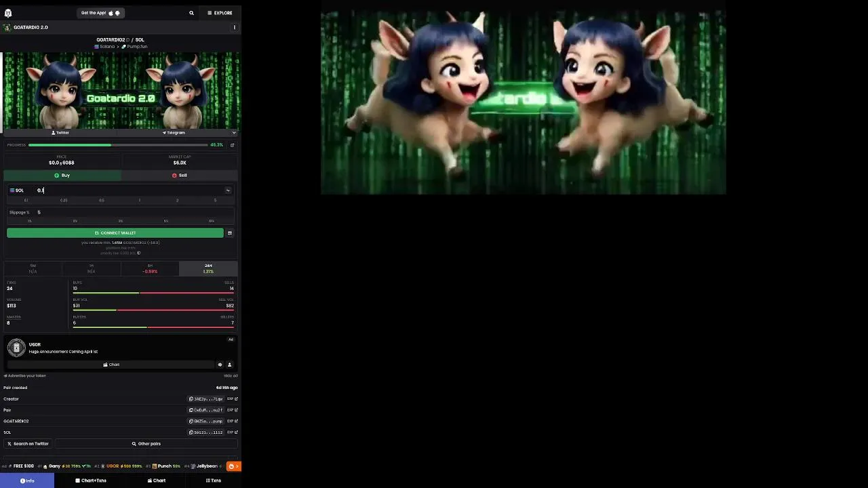Open the search magnifier in the header
The width and height of the screenshot is (868, 488).
click(x=191, y=13)
